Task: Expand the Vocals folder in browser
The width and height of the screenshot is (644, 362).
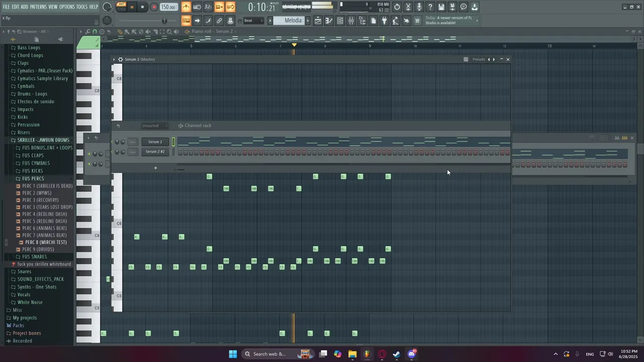Action: [24, 295]
